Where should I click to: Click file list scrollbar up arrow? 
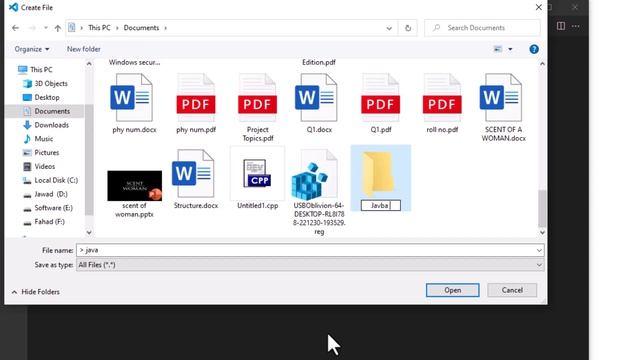(542, 64)
